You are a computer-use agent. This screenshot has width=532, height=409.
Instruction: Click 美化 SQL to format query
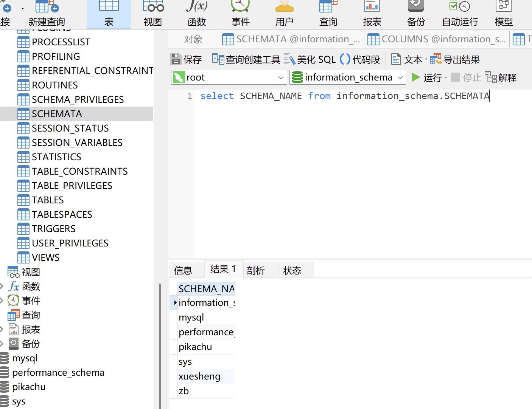pyautogui.click(x=310, y=59)
